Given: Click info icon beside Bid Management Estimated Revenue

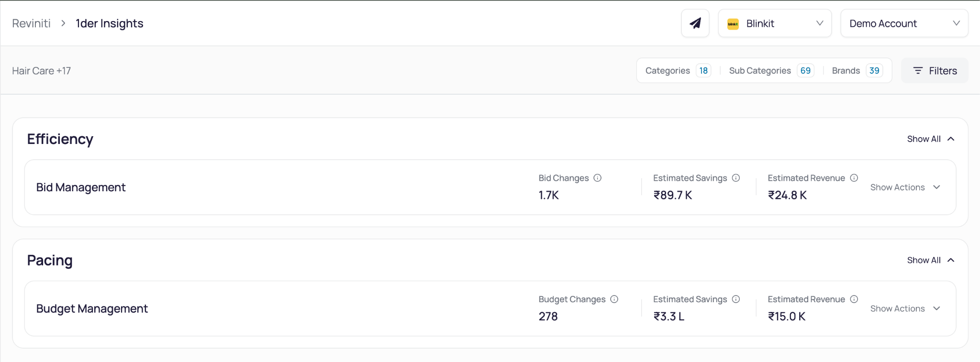Looking at the screenshot, I should pyautogui.click(x=854, y=178).
